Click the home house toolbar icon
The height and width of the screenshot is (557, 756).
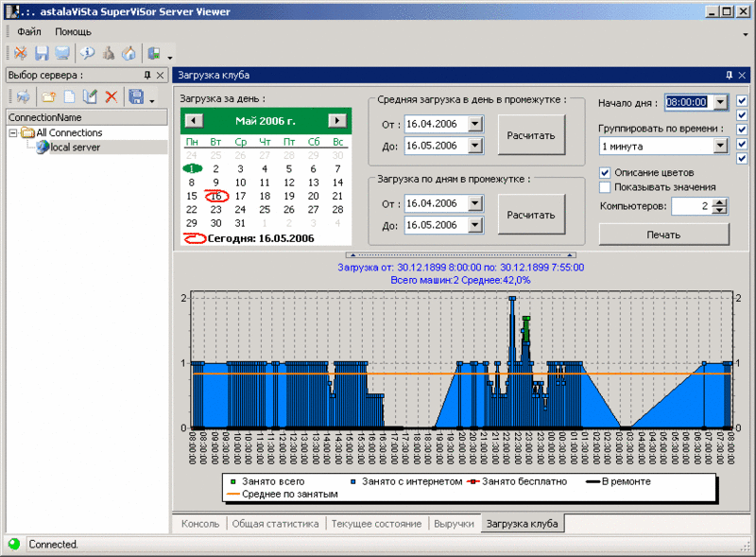[x=129, y=53]
